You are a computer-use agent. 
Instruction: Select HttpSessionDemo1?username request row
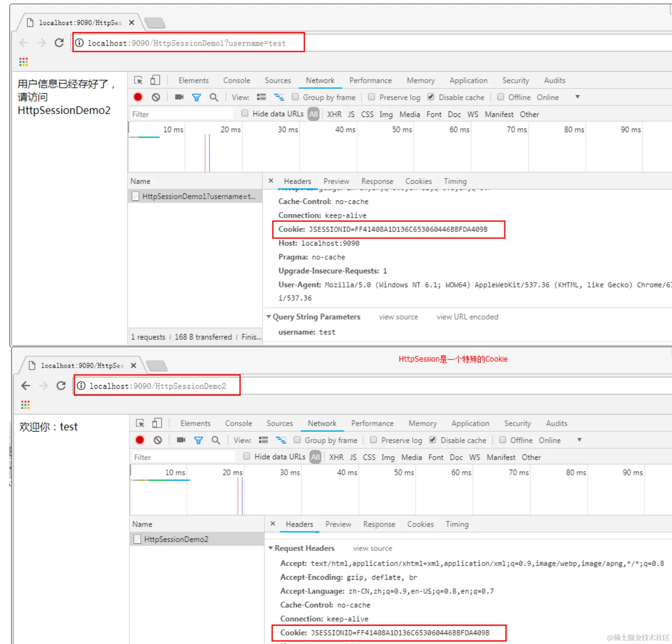195,196
